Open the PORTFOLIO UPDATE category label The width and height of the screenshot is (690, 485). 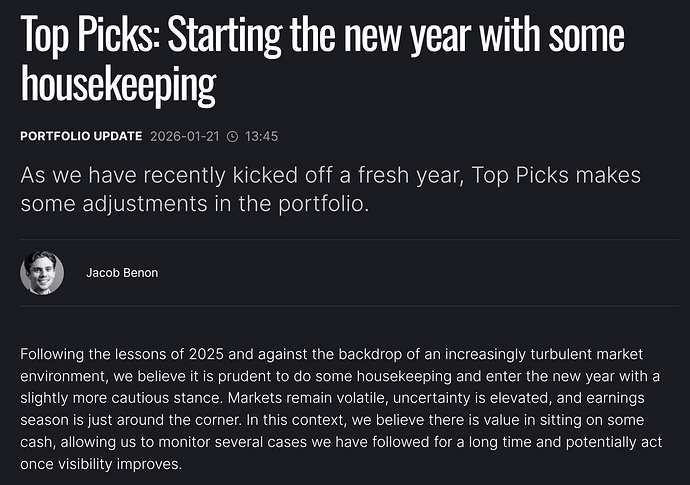click(81, 136)
